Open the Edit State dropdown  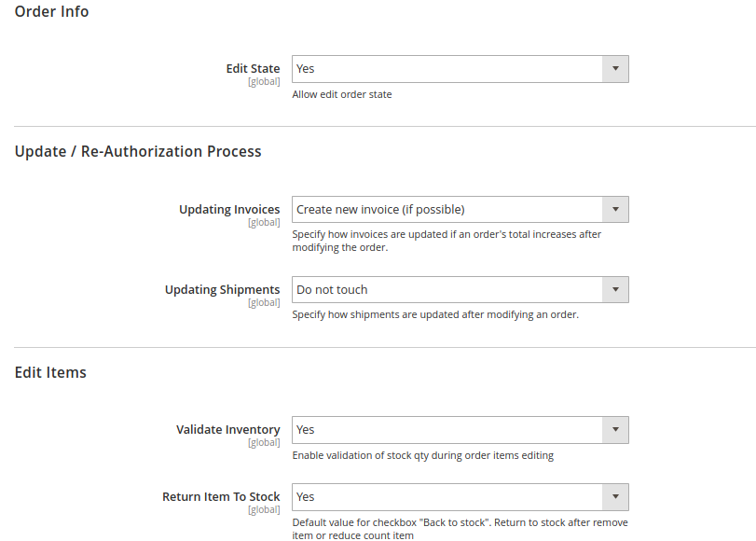460,69
